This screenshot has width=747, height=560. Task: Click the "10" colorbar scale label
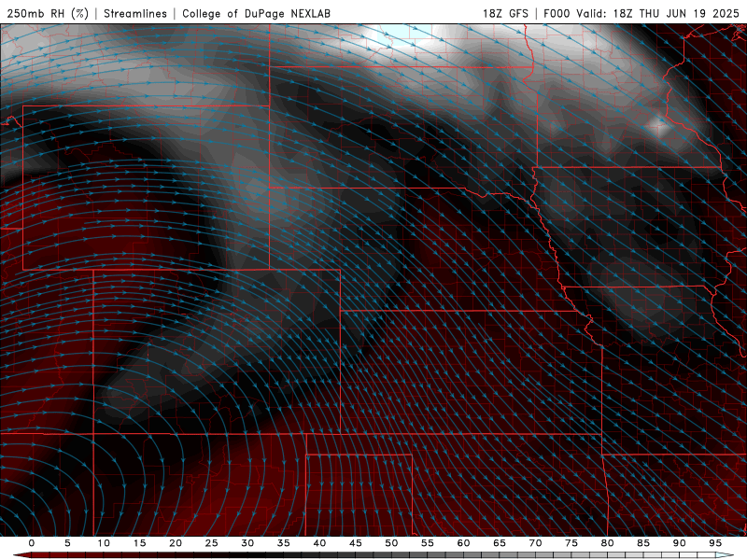pyautogui.click(x=104, y=543)
